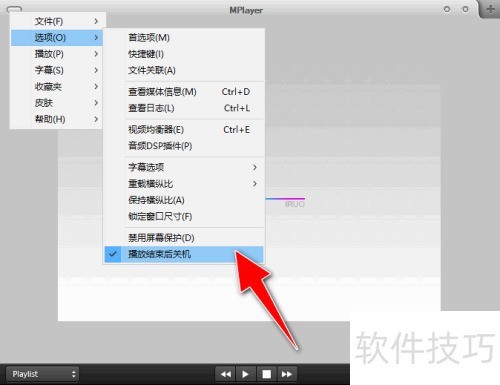Image resolution: width=500 pixels, height=385 pixels.
Task: Open 音频DSP插件(P) audio plugins
Action: (x=184, y=146)
